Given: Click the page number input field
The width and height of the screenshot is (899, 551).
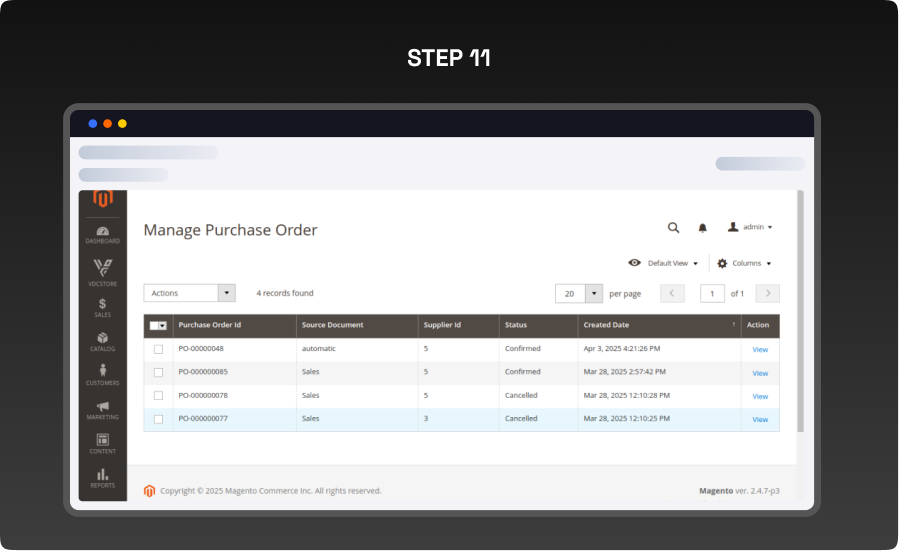Looking at the screenshot, I should pos(712,293).
